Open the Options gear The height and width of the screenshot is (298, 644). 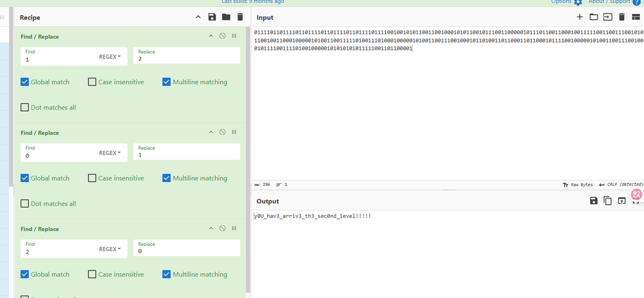coord(578,2)
